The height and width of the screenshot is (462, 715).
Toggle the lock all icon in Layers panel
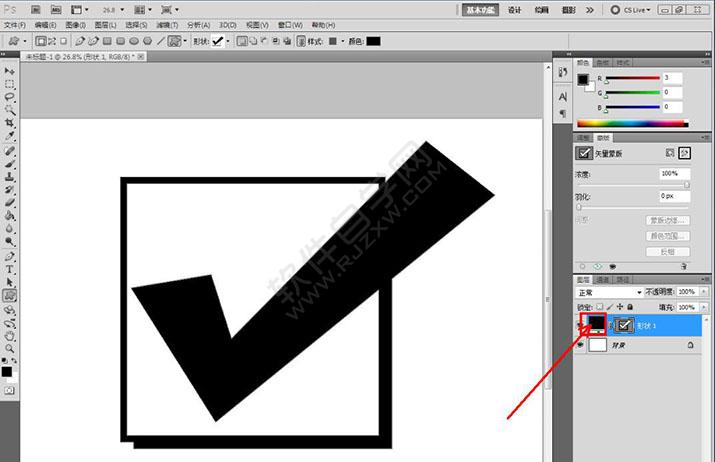tap(629, 306)
